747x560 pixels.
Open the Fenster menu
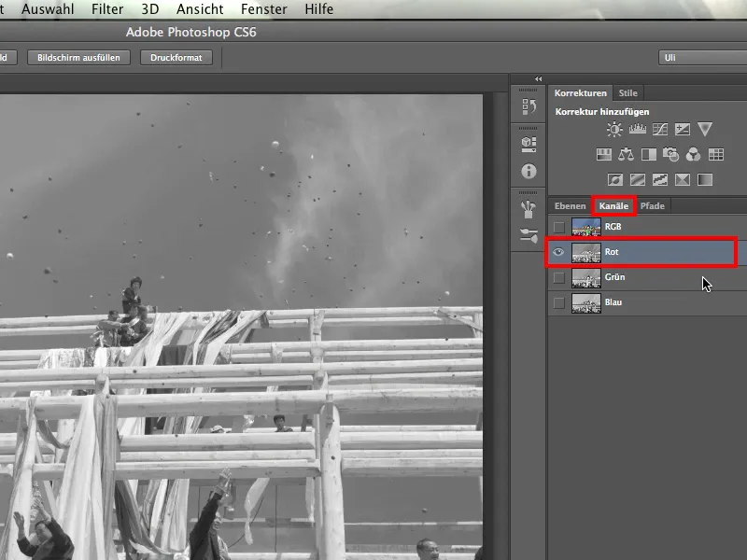264,9
